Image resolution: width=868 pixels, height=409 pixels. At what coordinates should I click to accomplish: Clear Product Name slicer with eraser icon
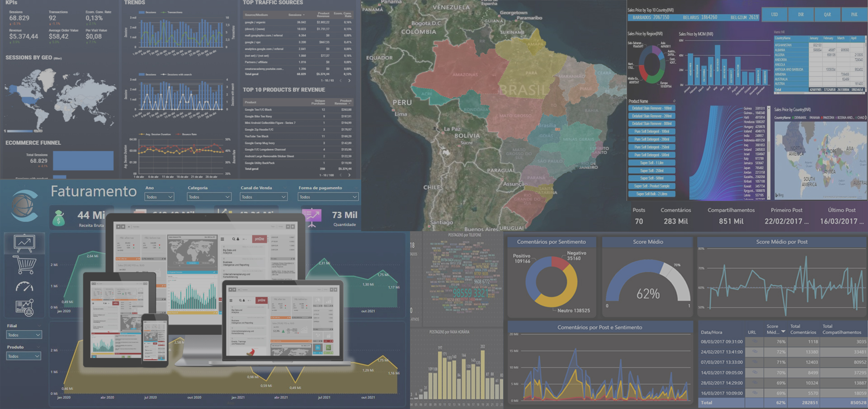click(x=674, y=101)
